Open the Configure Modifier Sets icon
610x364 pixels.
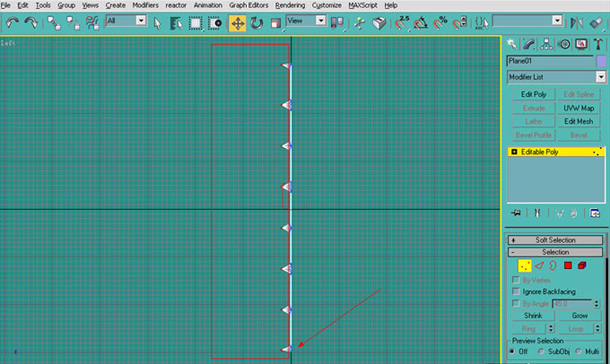pyautogui.click(x=595, y=213)
